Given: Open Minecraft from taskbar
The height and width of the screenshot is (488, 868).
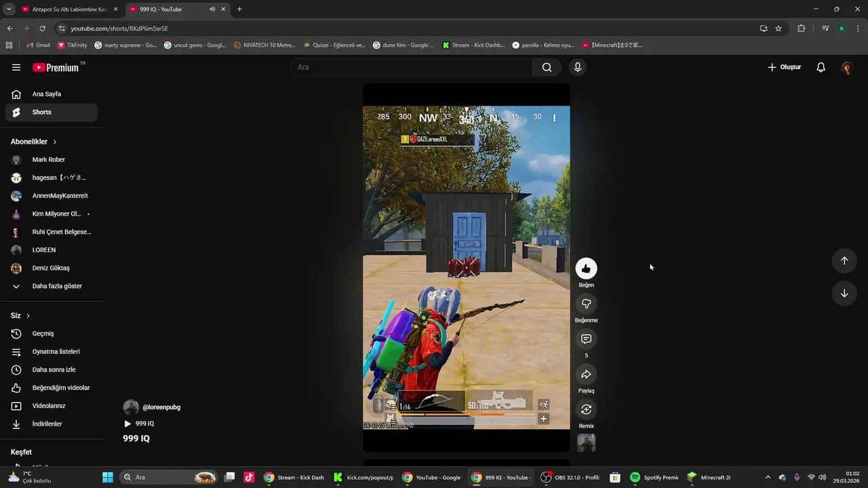Looking at the screenshot, I should (709, 477).
